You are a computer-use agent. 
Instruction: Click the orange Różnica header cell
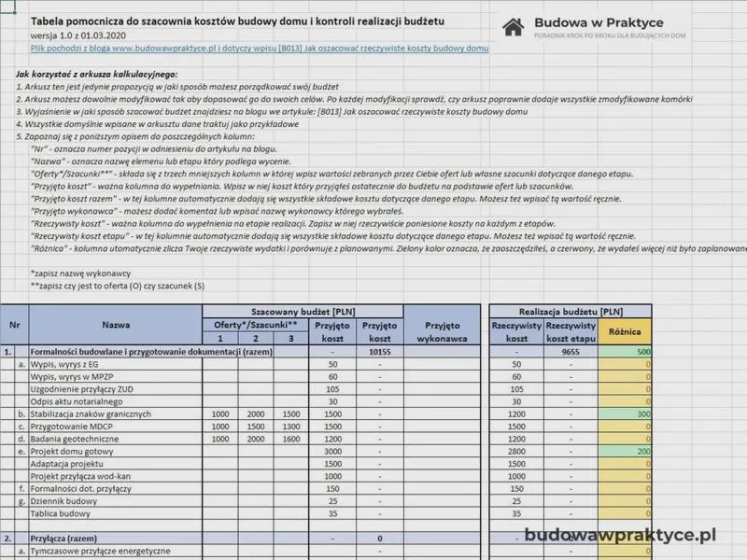coord(625,331)
